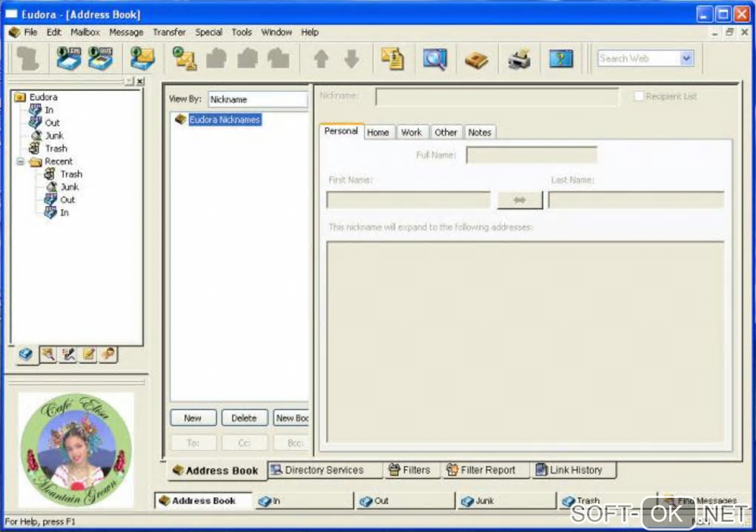Select the Out mailbox under Recent

pyautogui.click(x=67, y=199)
